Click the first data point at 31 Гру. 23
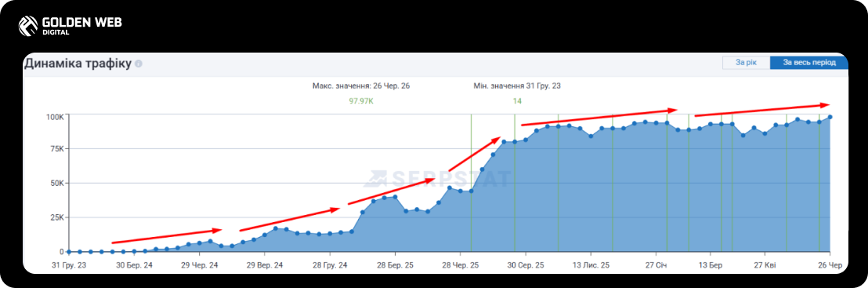868x288 pixels. [x=69, y=252]
